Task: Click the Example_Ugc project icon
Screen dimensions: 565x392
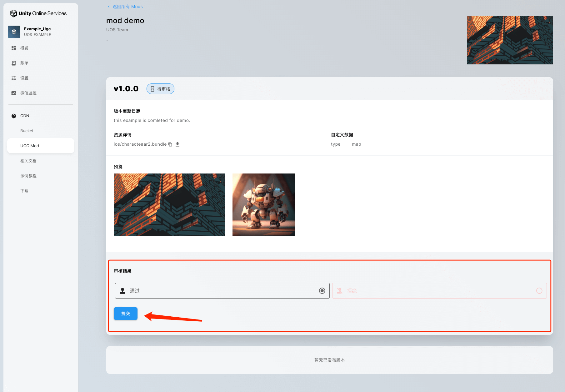Action: 14,32
